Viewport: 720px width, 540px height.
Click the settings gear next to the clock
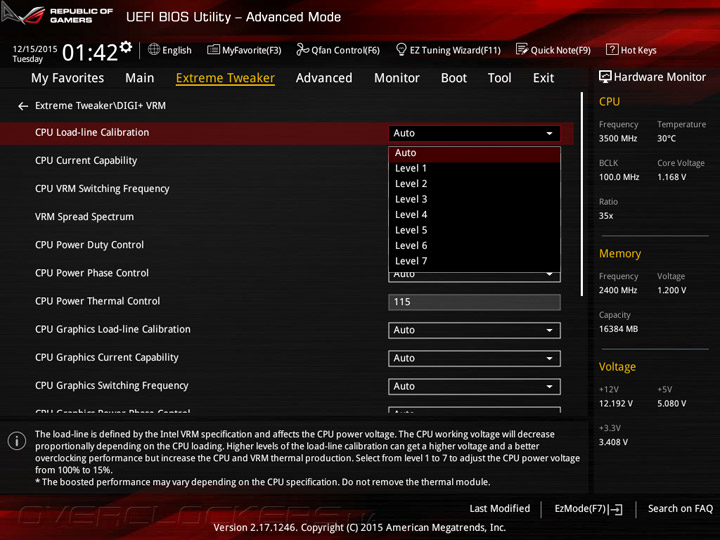point(125,47)
